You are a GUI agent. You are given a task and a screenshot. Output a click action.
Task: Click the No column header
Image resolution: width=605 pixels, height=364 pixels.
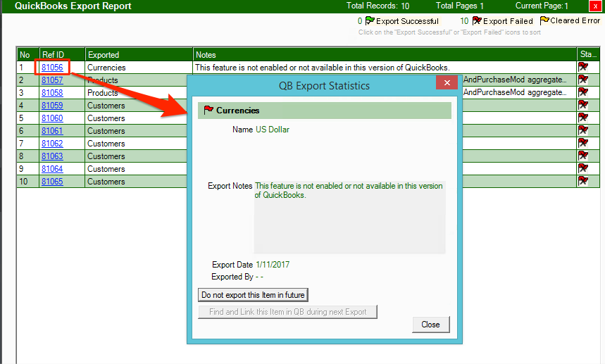coord(27,54)
